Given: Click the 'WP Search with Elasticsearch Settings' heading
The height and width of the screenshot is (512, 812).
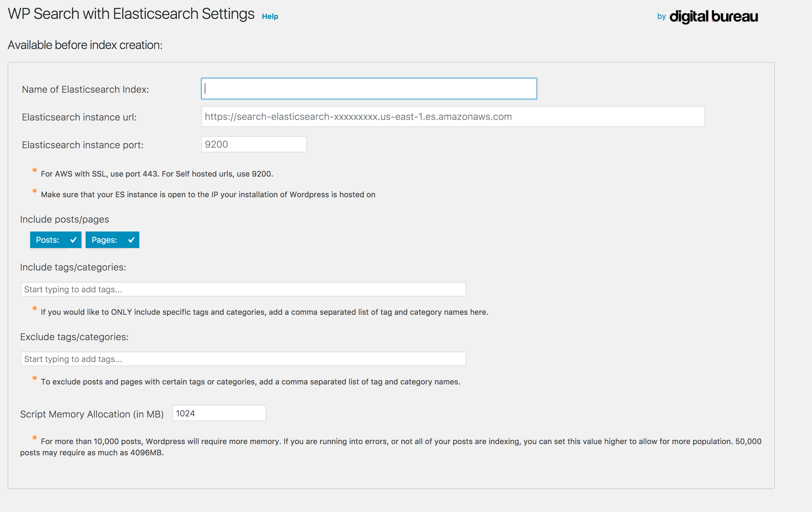Looking at the screenshot, I should pyautogui.click(x=131, y=14).
